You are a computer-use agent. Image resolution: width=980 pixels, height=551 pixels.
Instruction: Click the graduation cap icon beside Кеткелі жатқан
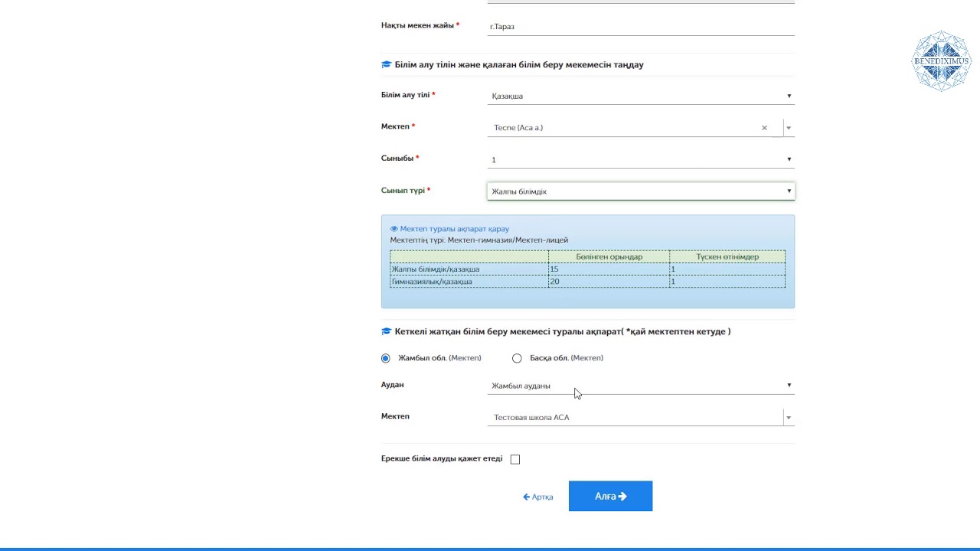386,332
